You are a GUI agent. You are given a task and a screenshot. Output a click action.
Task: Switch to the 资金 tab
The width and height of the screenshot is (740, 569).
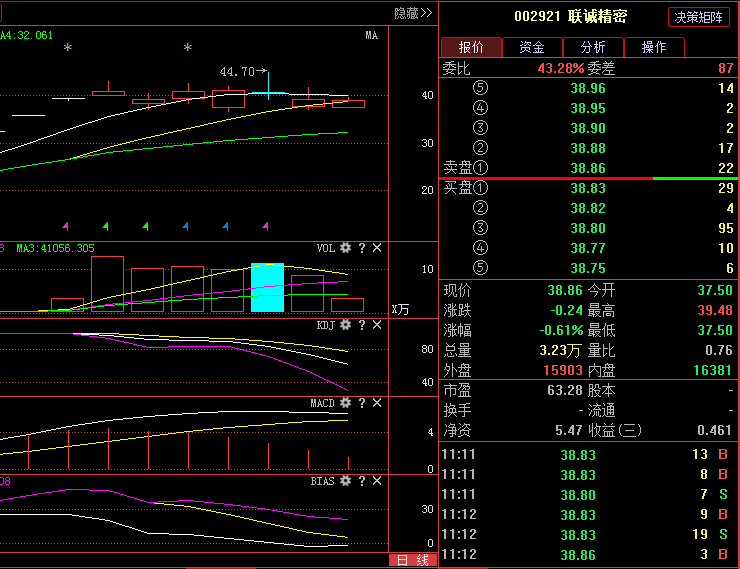tap(532, 47)
